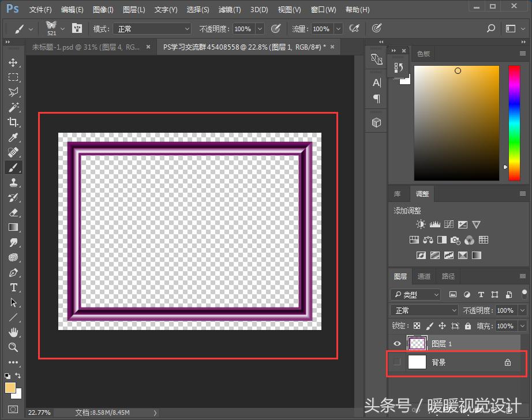Viewport: 532px width, 420px height.
Task: Show the 背景 layer visibility box
Action: point(396,362)
